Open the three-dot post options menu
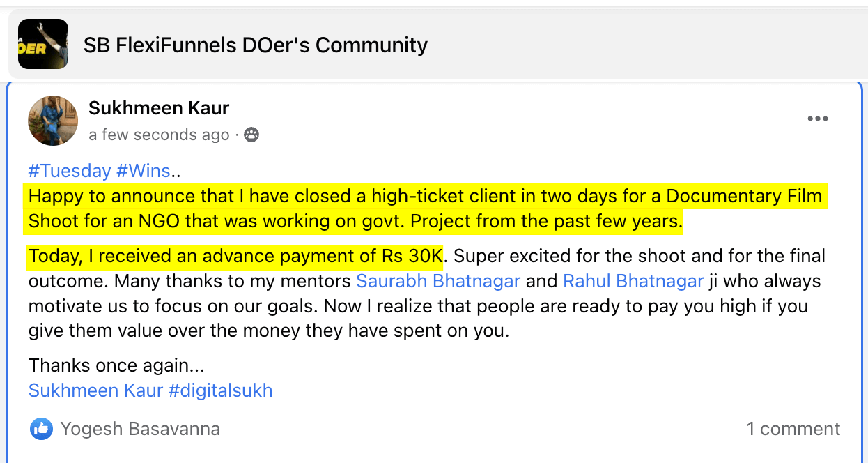The height and width of the screenshot is (463, 868). click(x=817, y=119)
